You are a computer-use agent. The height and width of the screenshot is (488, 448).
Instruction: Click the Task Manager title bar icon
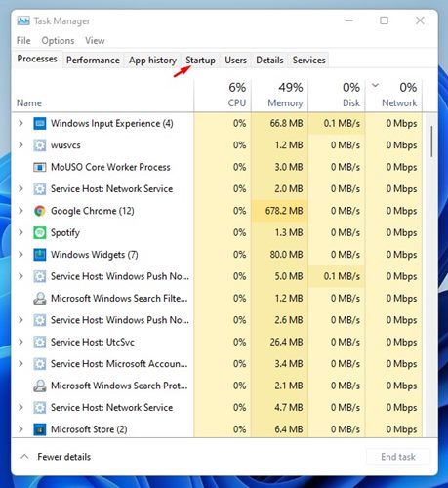[x=23, y=20]
